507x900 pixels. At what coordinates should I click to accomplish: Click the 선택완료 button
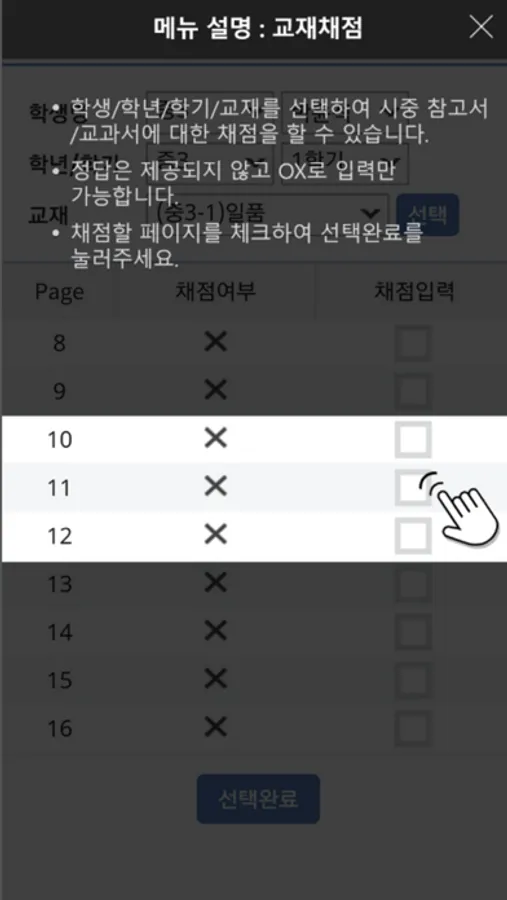point(258,798)
